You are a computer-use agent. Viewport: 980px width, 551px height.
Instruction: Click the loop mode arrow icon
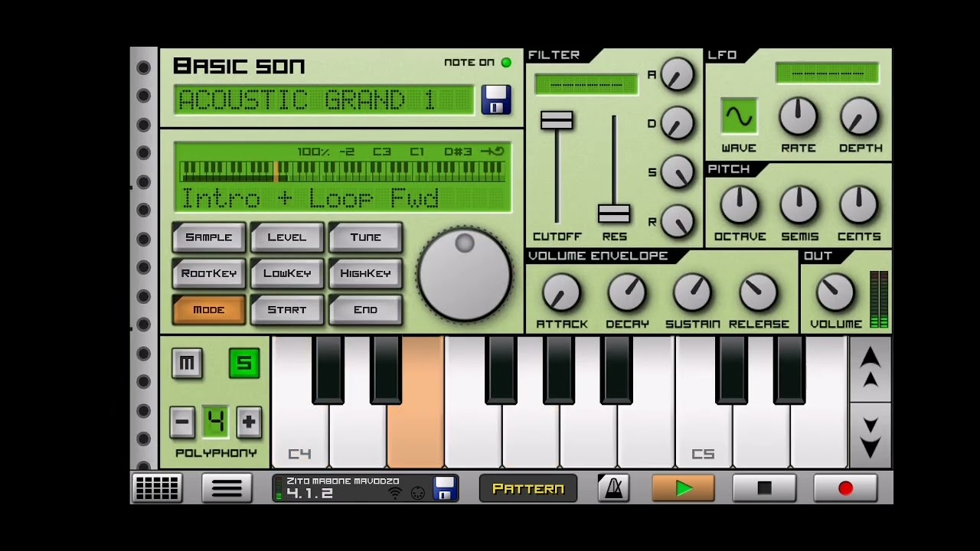tap(492, 152)
